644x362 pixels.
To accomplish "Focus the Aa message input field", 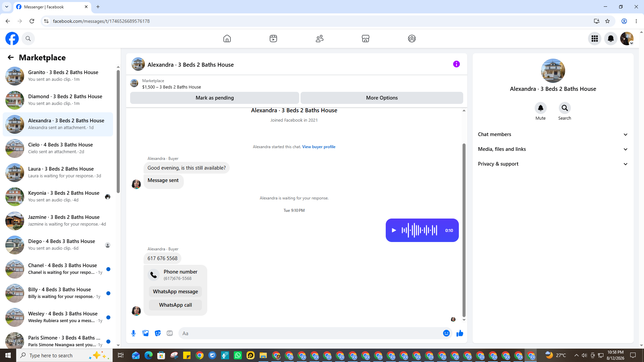I will [310, 333].
